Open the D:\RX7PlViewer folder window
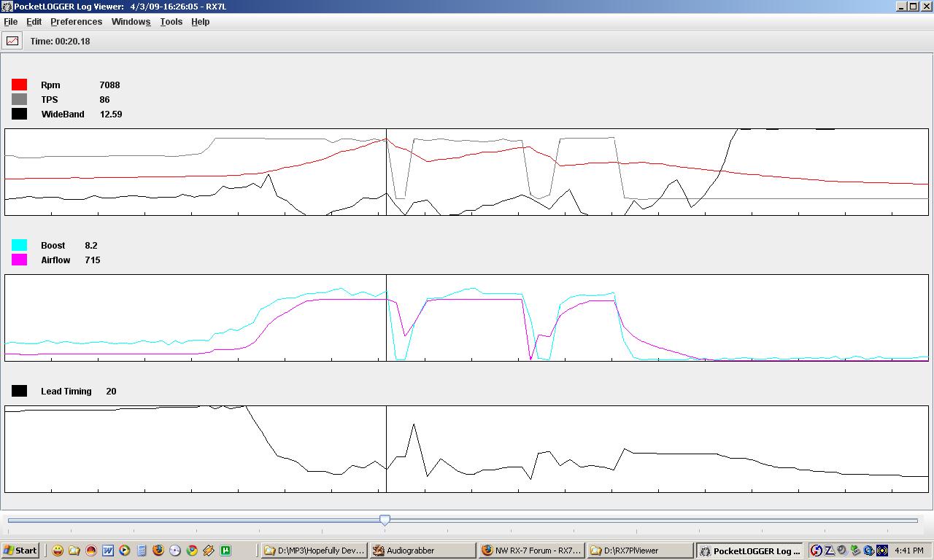Screen dimensions: 934x560 [x=640, y=551]
